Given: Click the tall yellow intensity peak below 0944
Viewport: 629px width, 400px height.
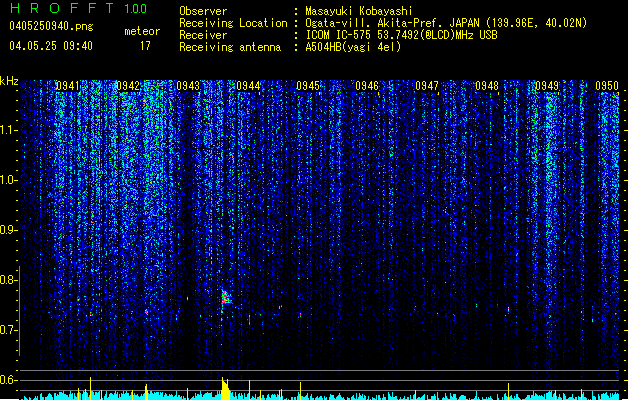Looking at the screenshot, I should point(225,388).
